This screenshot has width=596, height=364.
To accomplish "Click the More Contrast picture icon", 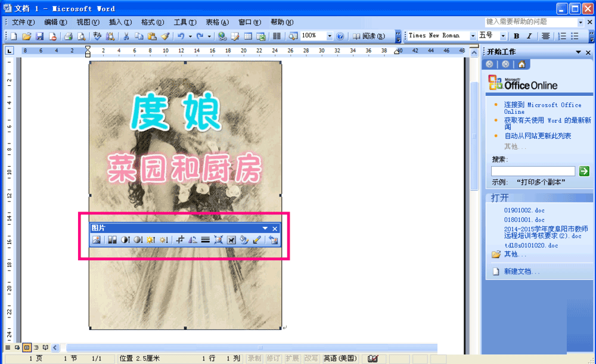I will [125, 240].
